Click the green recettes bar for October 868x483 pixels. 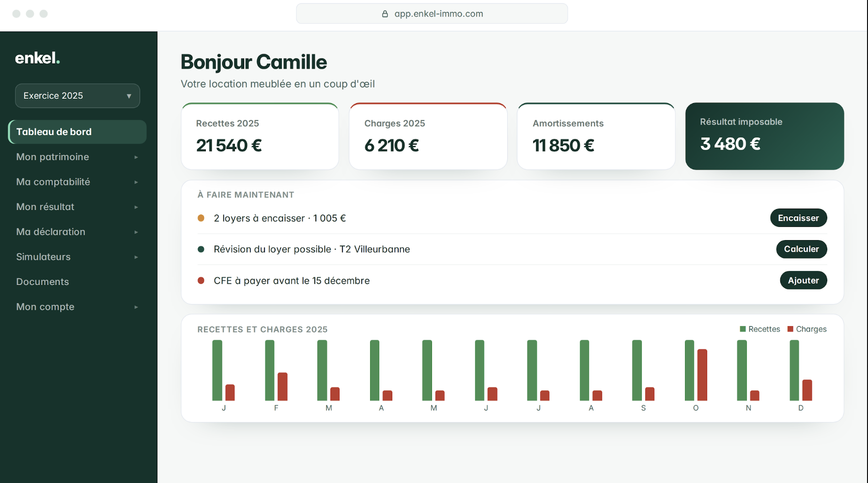tap(689, 370)
